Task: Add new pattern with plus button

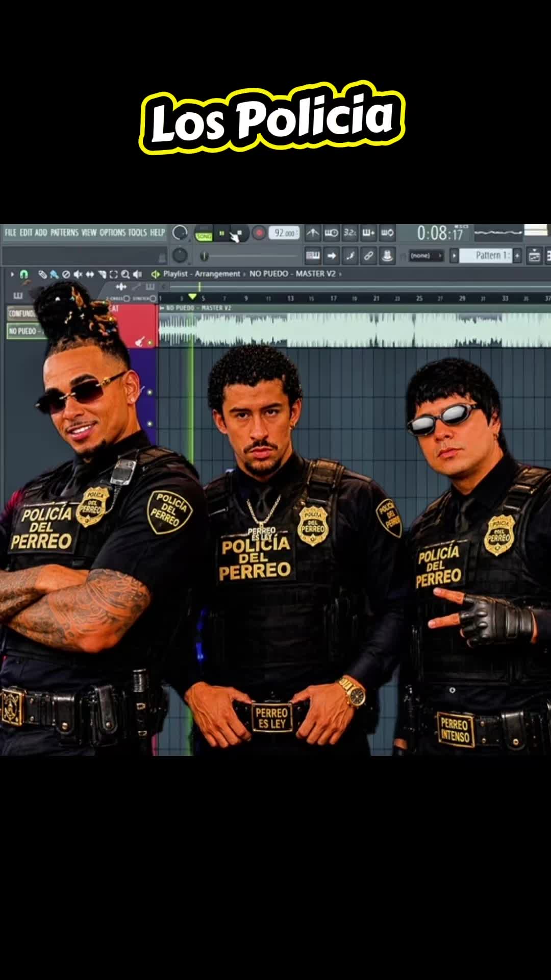Action: [x=517, y=256]
